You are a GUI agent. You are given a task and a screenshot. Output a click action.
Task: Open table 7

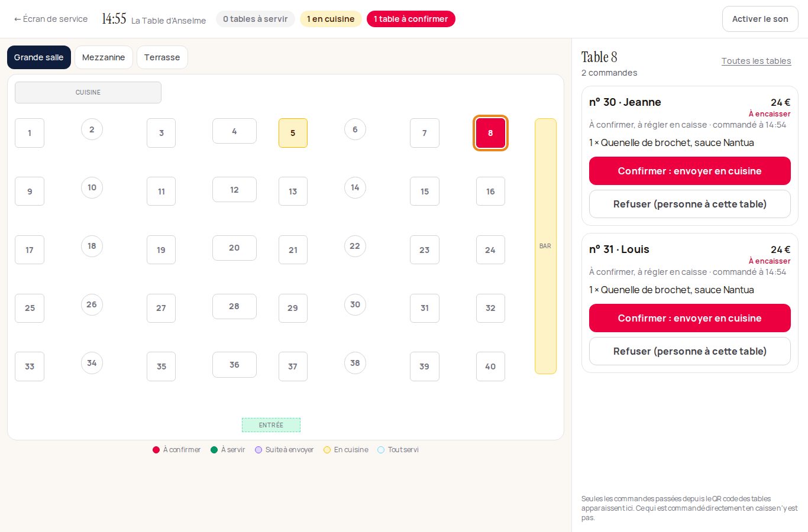coord(425,133)
